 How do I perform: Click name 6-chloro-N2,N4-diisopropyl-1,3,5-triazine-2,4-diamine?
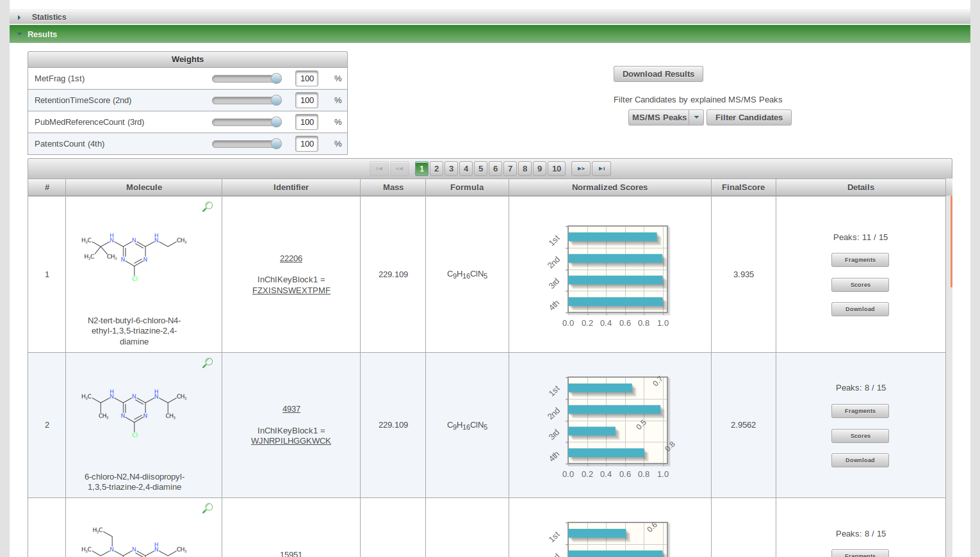[x=135, y=482]
